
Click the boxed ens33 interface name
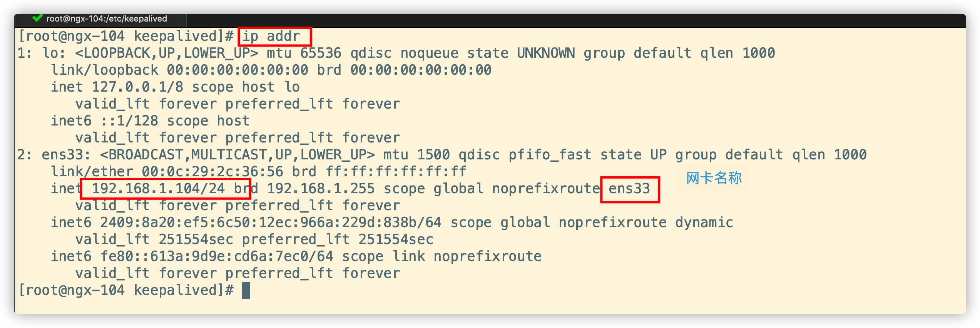tap(630, 189)
